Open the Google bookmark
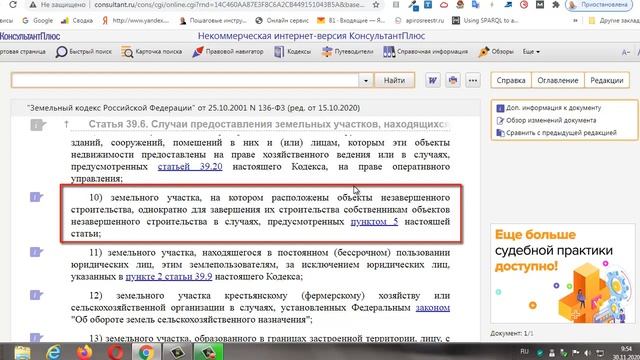 [x=38, y=20]
